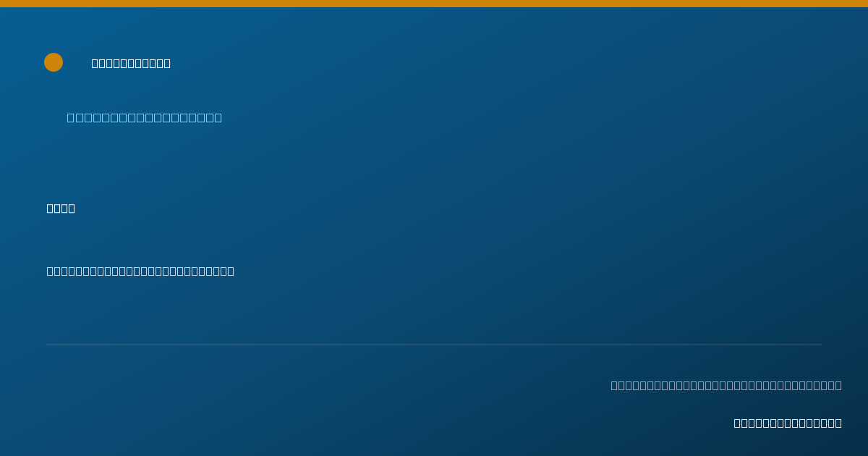Viewport: 868px width, 456px height.
Task: Click the last character of the gray footer line
Action: coord(838,385)
